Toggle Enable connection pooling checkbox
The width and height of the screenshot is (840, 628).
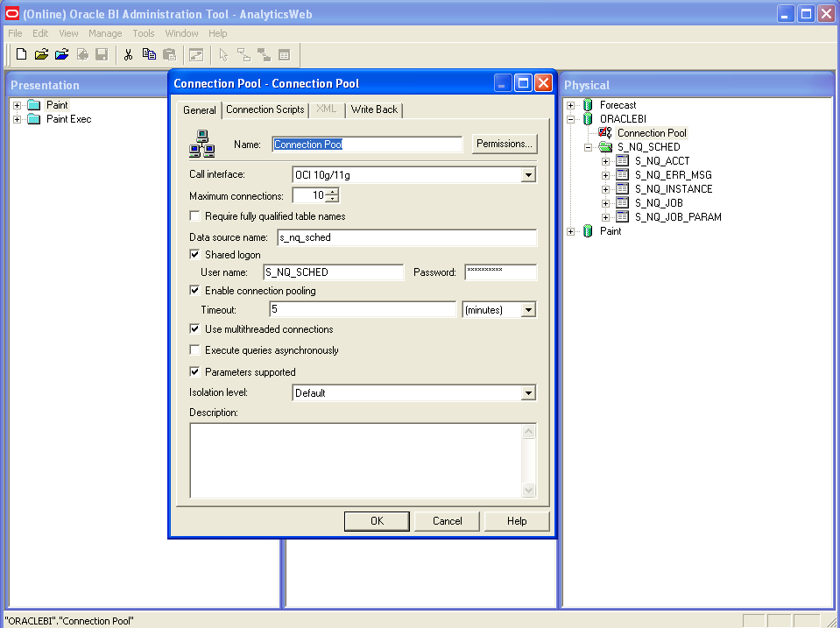[x=195, y=291]
